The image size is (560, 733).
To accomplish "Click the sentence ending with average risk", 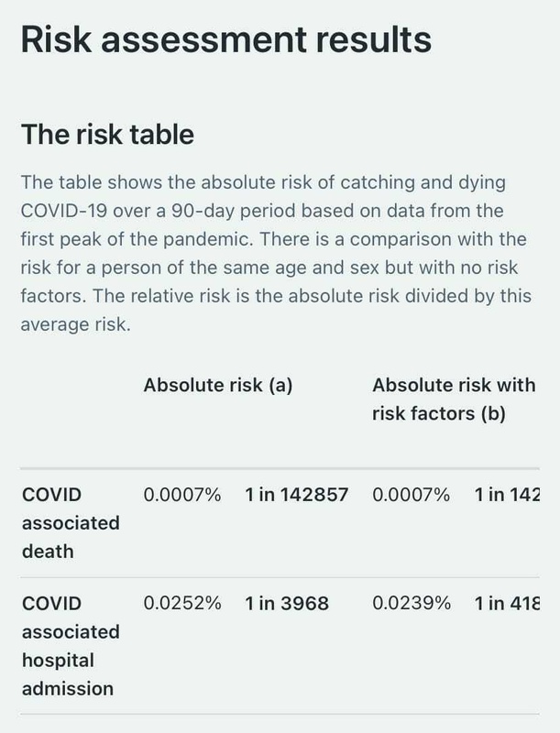I will point(276,310).
